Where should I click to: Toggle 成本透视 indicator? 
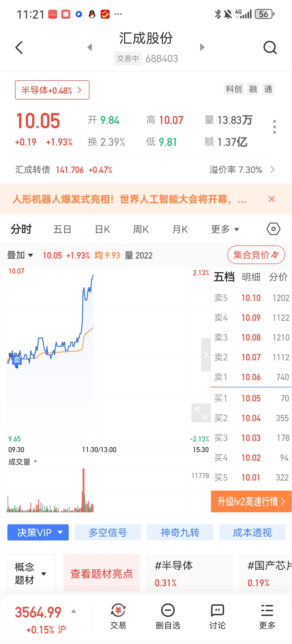[x=252, y=533]
